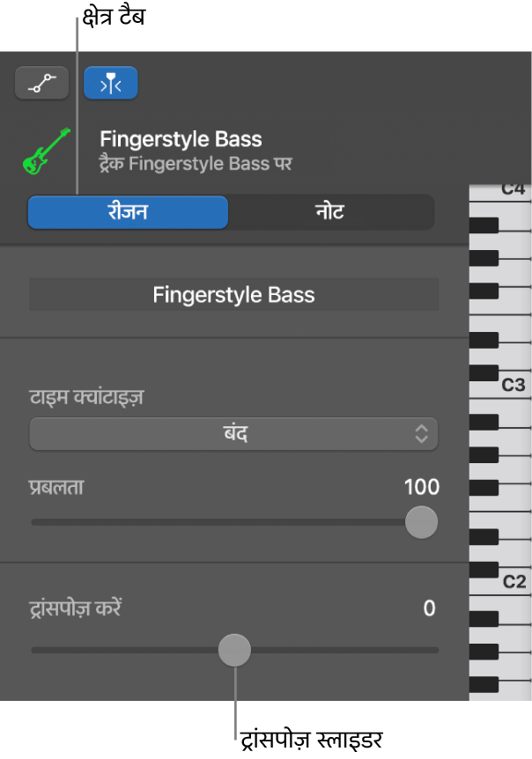Viewport: 532px width, 759px height.
Task: Switch to the रीजन tab
Action: pyautogui.click(x=128, y=212)
